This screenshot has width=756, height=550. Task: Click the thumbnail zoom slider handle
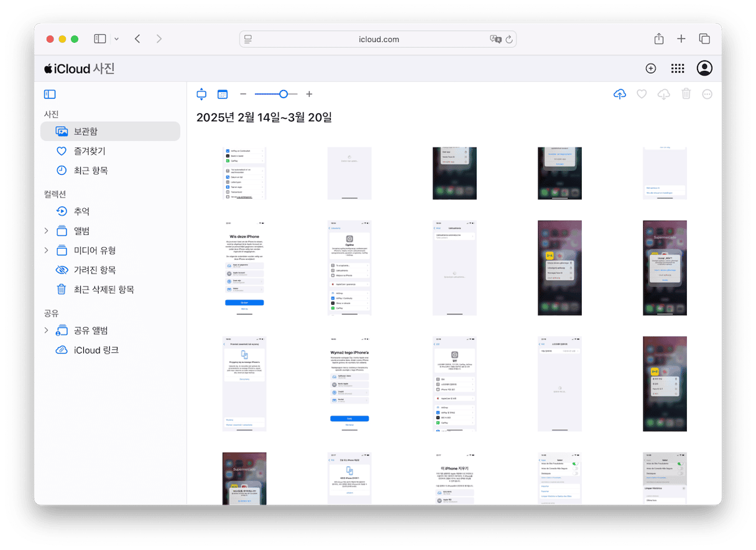point(283,94)
